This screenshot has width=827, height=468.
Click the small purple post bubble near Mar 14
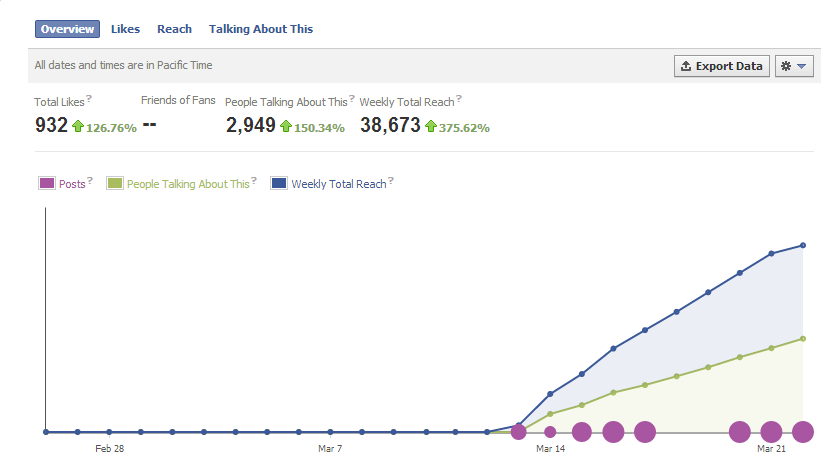tap(550, 432)
